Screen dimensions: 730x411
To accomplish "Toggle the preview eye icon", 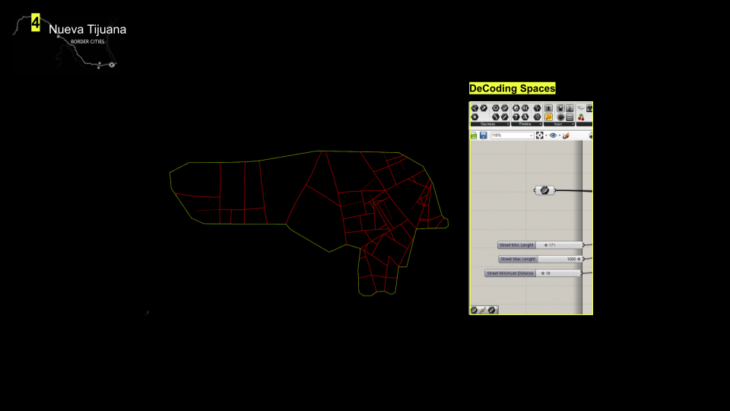I will coord(552,135).
